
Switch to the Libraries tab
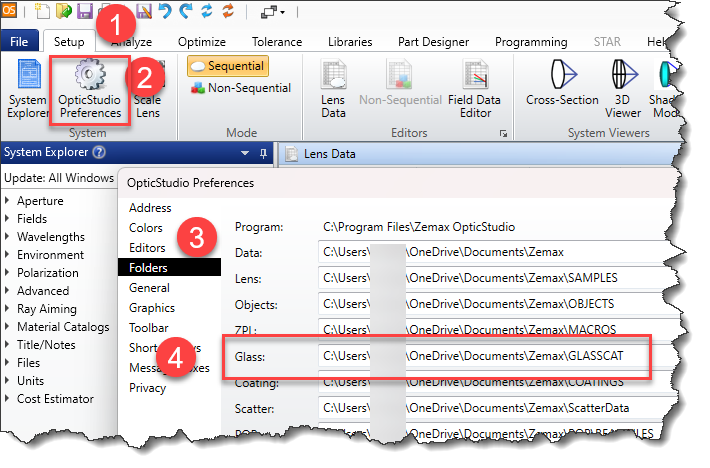tap(349, 42)
